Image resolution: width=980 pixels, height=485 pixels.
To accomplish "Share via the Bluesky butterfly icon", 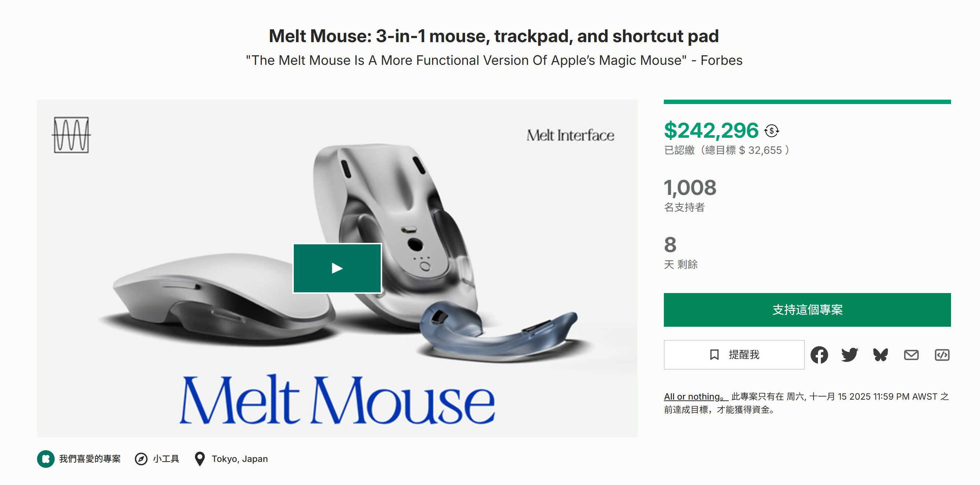I will 880,355.
